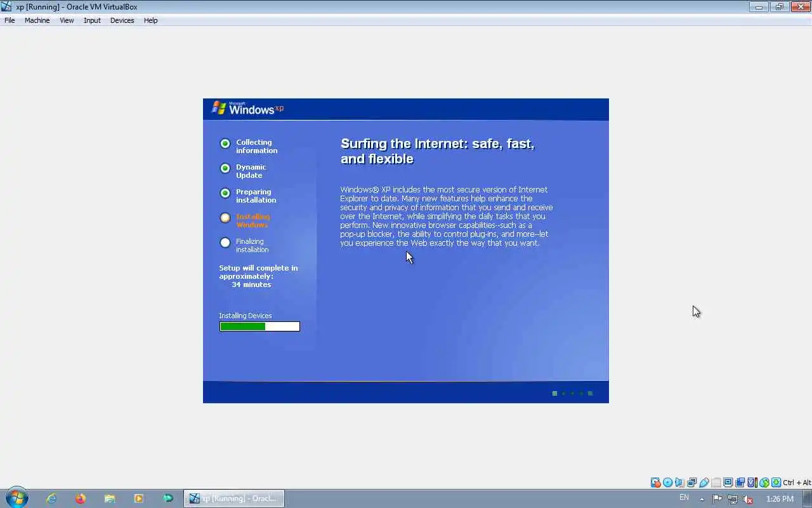Click the VirtualBox title bar icon

pos(6,6)
